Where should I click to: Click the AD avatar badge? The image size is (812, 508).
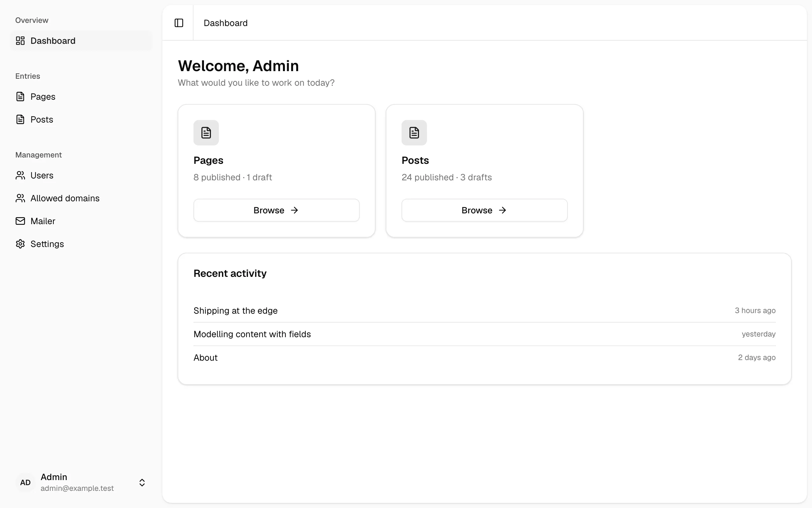[25, 483]
